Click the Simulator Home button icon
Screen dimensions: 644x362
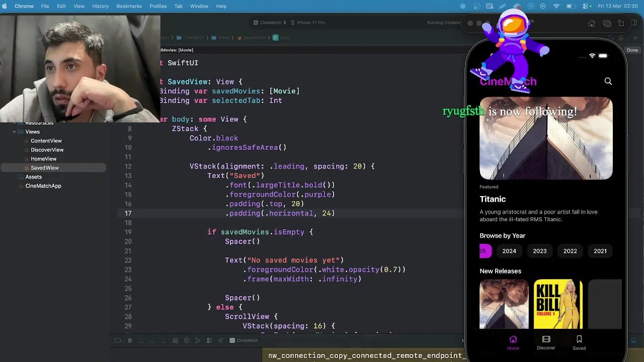592,24
